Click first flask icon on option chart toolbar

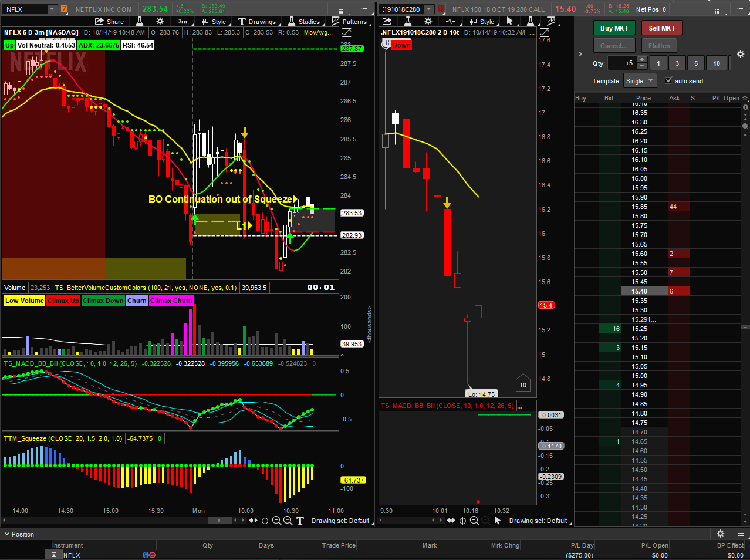click(x=407, y=21)
